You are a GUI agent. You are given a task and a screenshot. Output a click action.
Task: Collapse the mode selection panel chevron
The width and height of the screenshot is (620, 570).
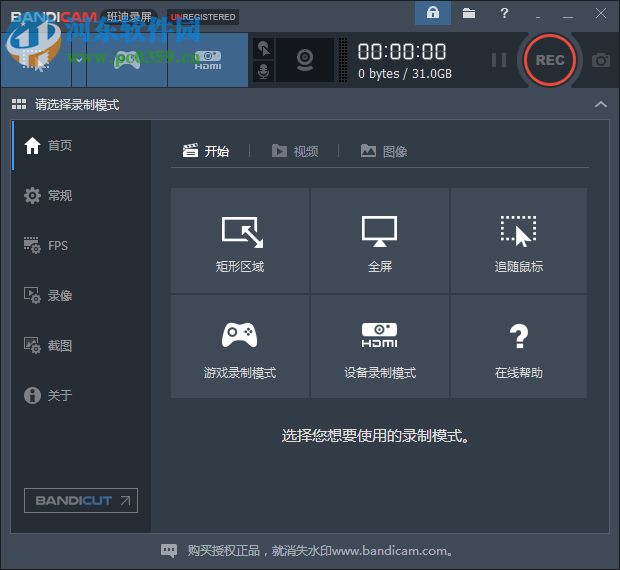601,104
